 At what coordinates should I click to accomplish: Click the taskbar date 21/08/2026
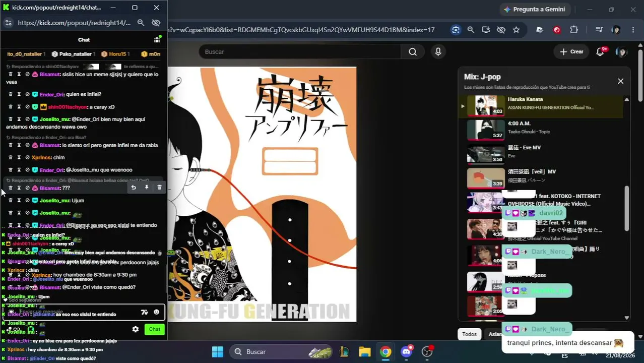point(621,355)
